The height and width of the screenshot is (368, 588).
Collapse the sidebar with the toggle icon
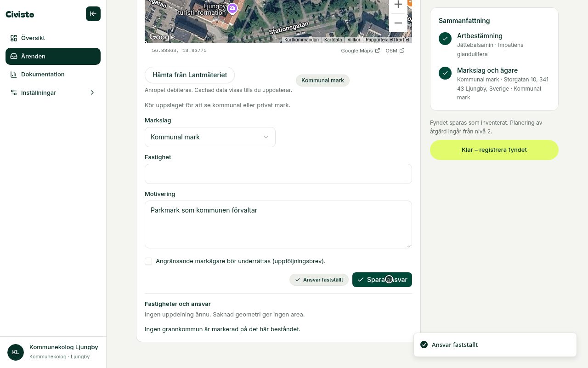93,14
